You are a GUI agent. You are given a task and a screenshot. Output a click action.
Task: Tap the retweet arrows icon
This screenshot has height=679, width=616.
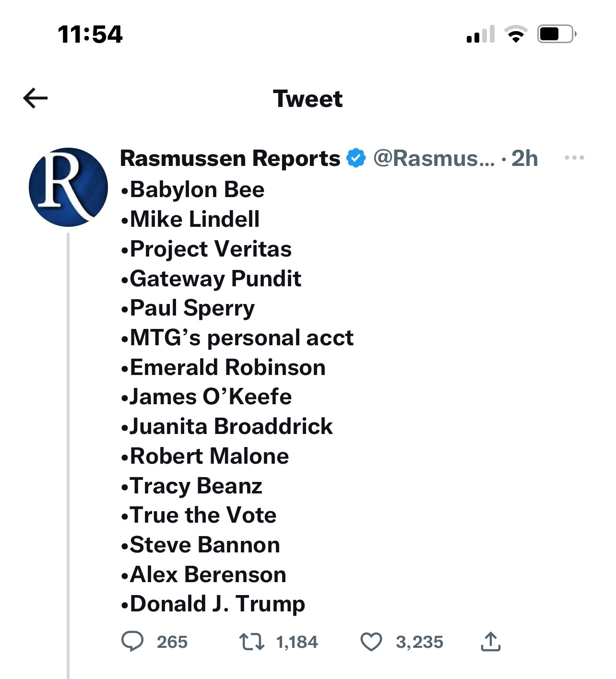[x=252, y=642]
